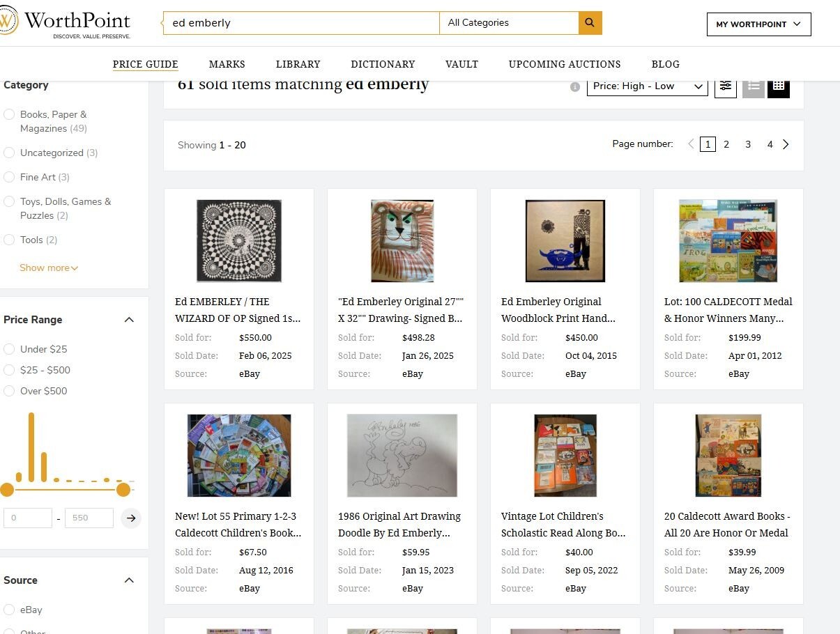840x634 pixels.
Task: Open the BLOG menu item
Action: click(x=666, y=64)
